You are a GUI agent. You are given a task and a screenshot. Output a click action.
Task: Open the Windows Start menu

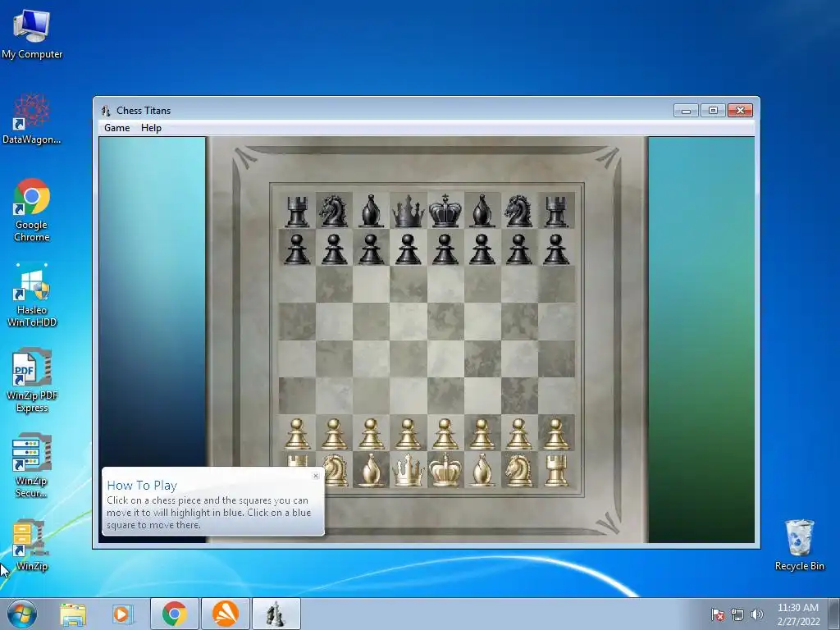21,614
